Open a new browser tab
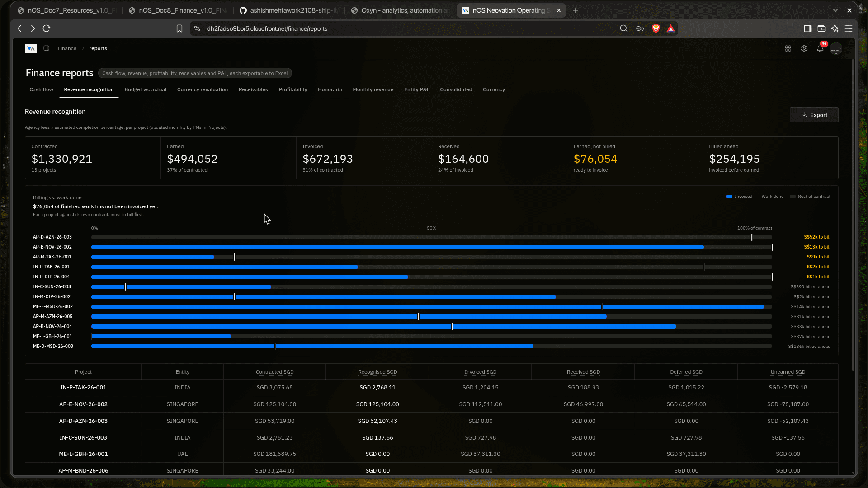 pos(576,10)
